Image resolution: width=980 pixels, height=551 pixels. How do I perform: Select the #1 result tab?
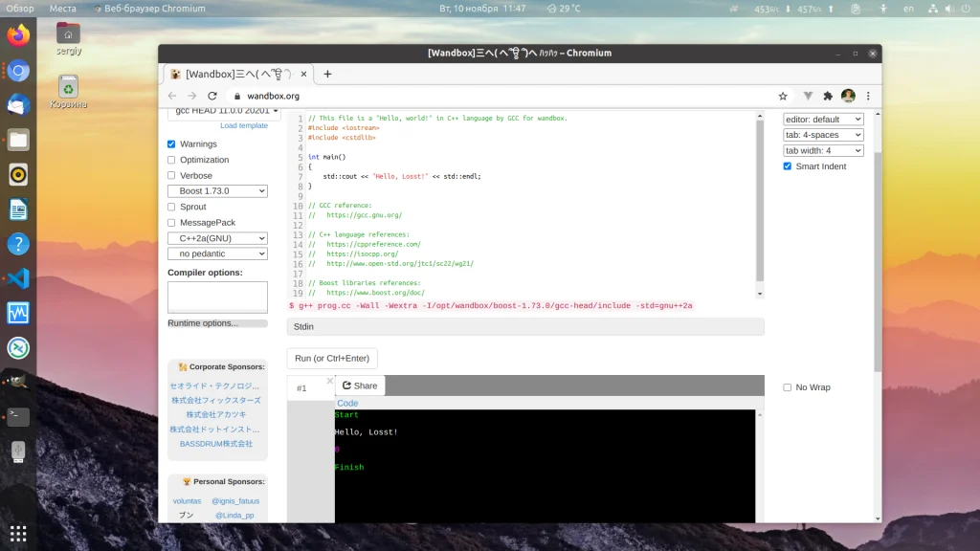[301, 388]
